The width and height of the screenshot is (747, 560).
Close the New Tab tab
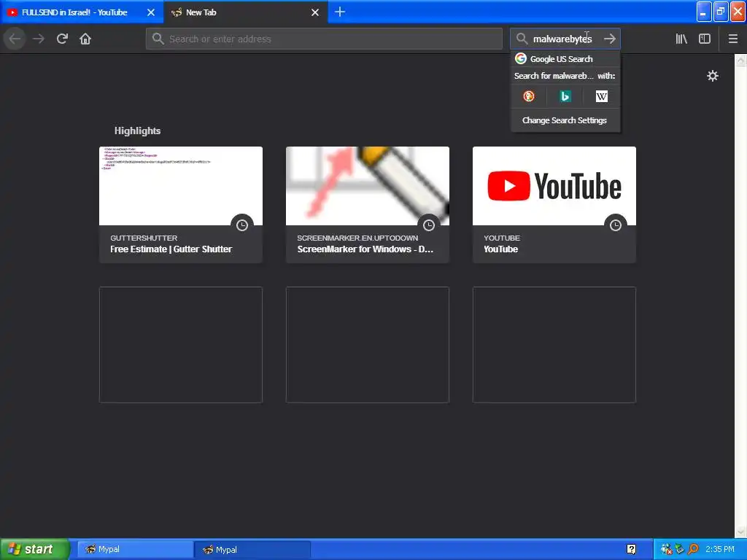(315, 12)
